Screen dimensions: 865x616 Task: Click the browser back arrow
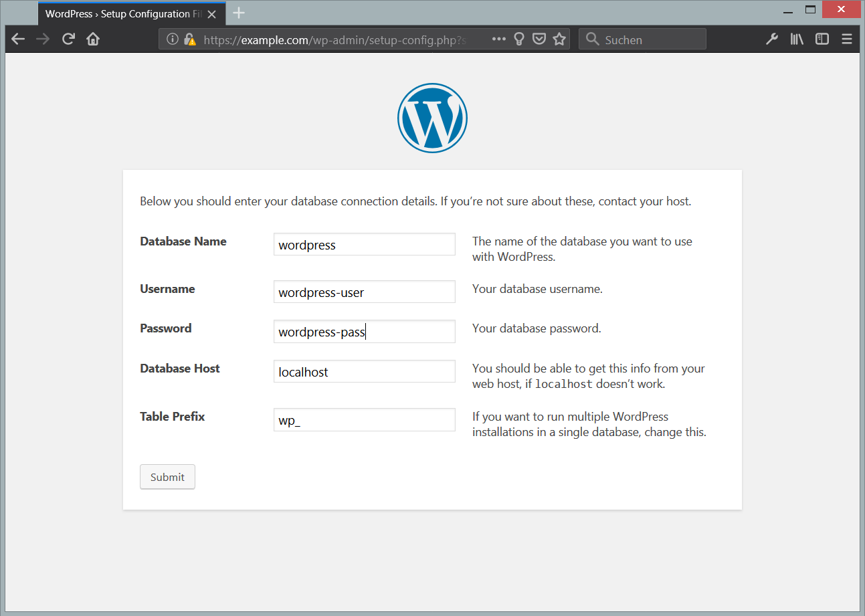pos(18,39)
